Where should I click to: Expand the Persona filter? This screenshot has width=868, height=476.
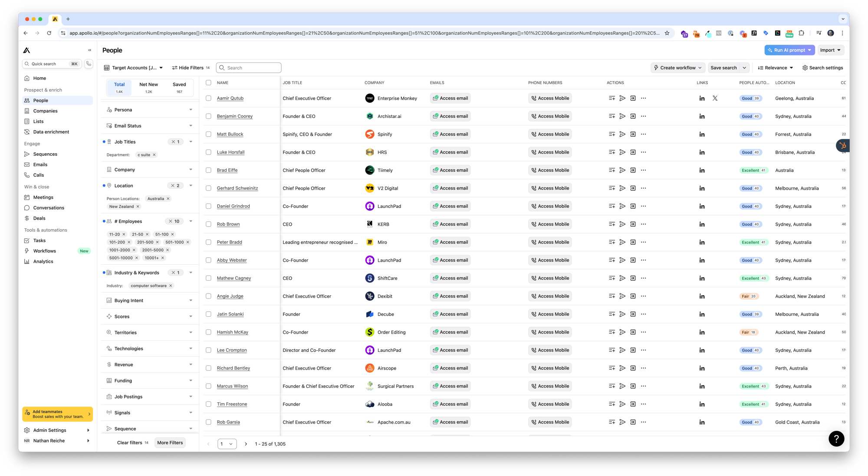coord(150,110)
